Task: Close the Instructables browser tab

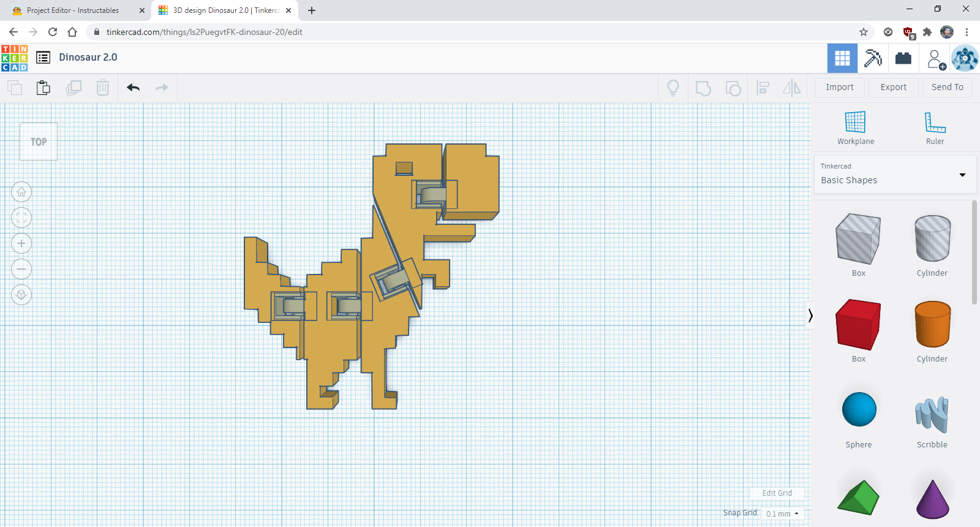Action: [142, 10]
